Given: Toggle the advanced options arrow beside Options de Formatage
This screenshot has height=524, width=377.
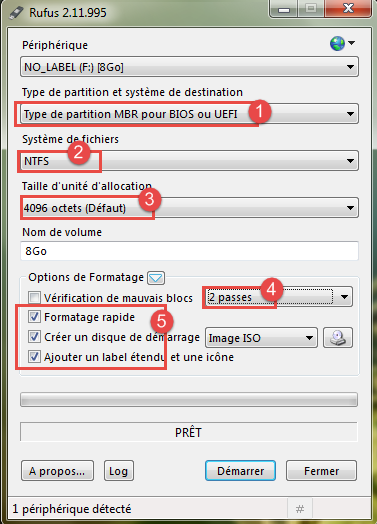Looking at the screenshot, I should [156, 278].
